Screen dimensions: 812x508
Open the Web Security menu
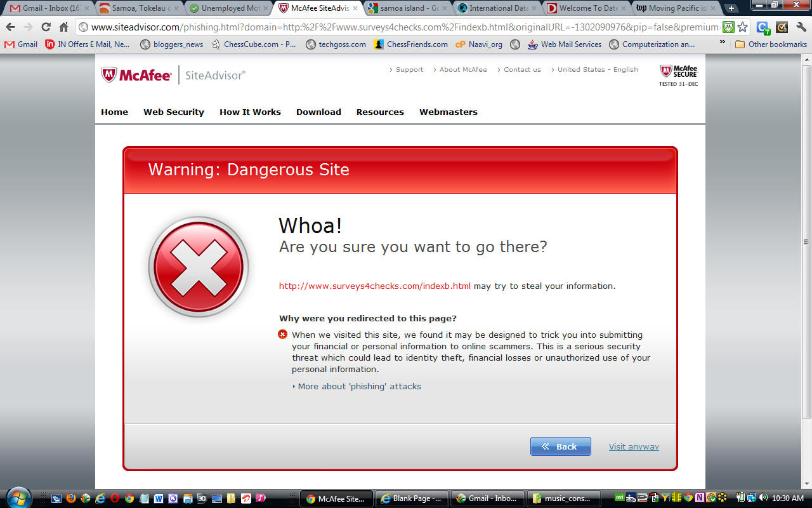click(174, 112)
